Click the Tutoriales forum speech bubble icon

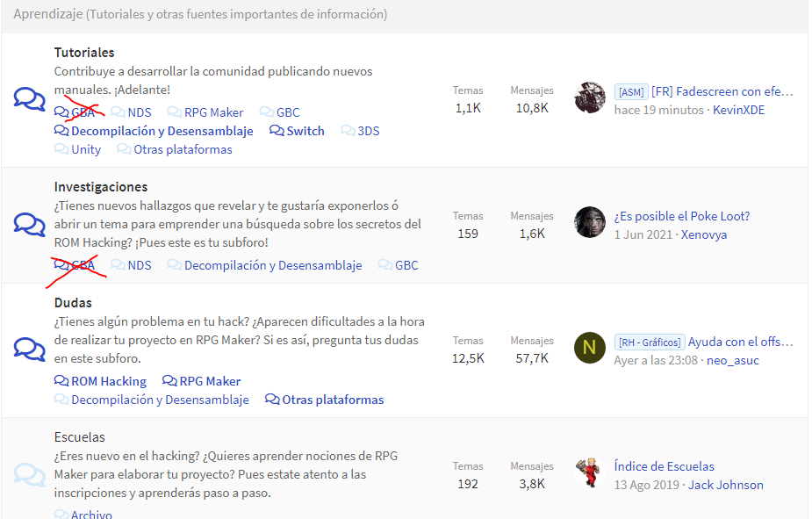pos(29,99)
